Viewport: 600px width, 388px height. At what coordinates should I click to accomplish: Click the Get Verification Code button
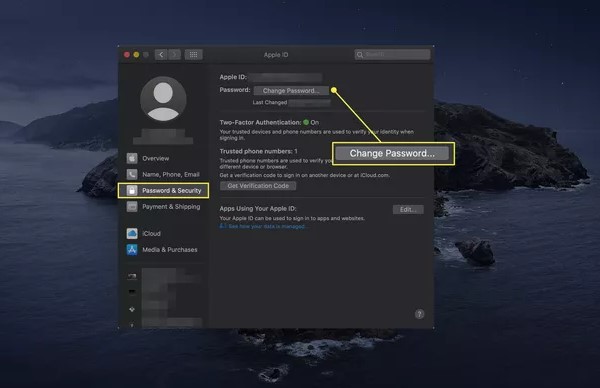(x=258, y=186)
